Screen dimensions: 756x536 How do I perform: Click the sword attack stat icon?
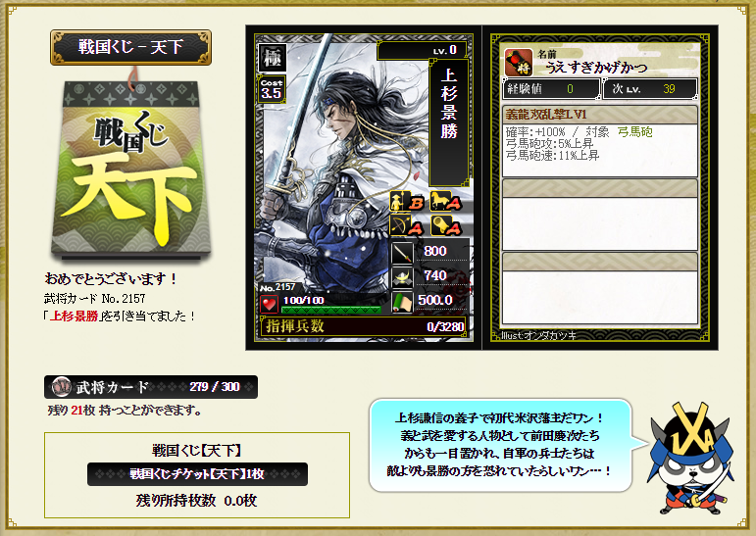pos(403,252)
